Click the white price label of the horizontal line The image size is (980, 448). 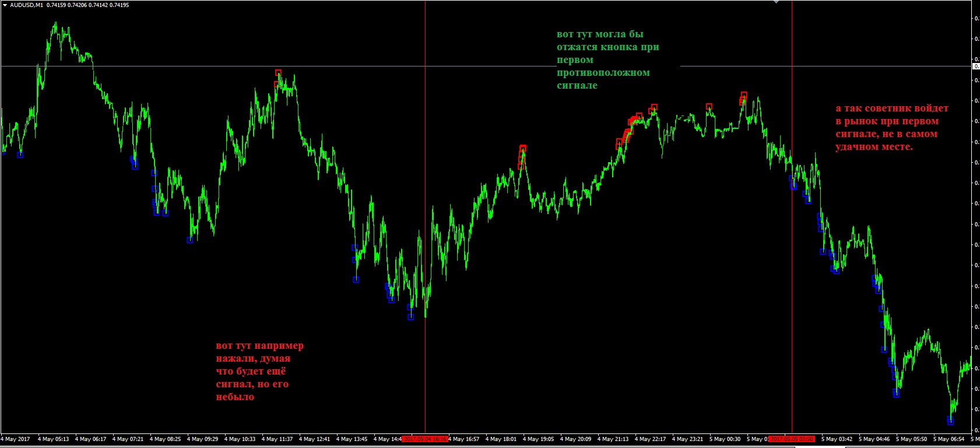(x=976, y=66)
